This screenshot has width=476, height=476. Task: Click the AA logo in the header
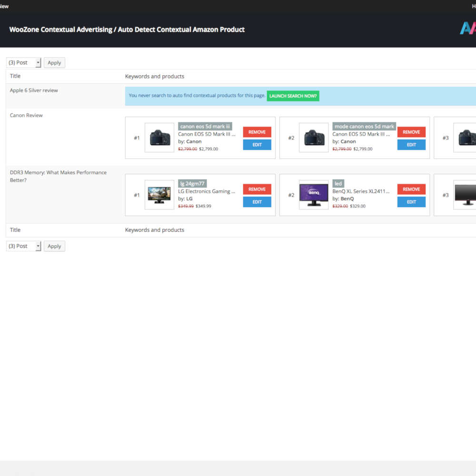tap(467, 29)
